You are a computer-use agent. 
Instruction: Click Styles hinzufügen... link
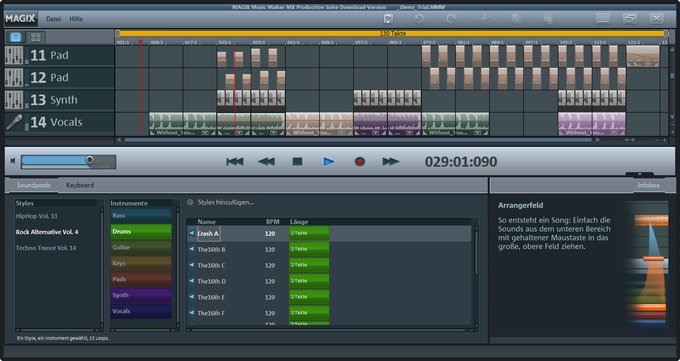click(x=226, y=202)
